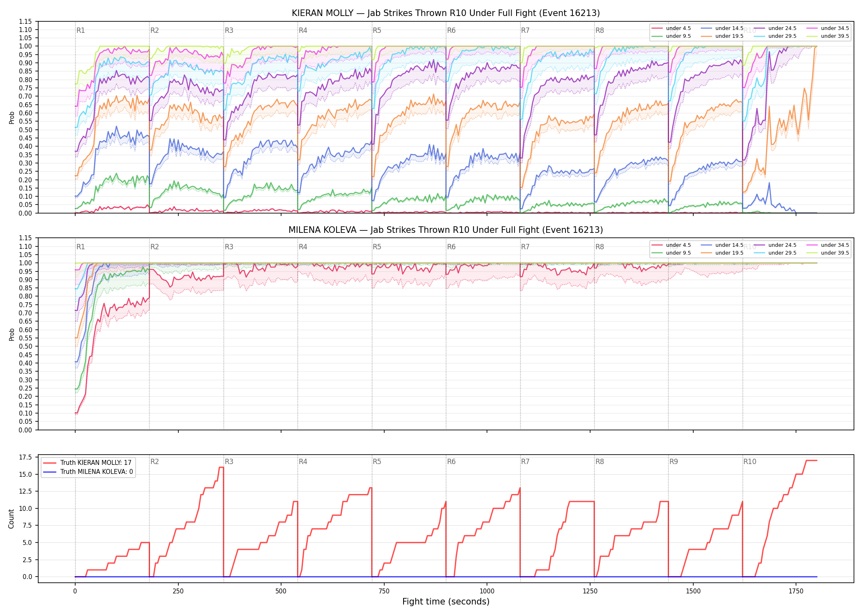Click the x-axis tick label 1500

(x=693, y=591)
